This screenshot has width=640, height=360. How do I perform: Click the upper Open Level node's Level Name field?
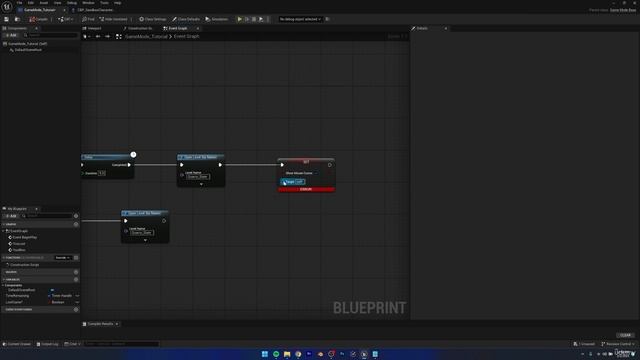pos(198,177)
